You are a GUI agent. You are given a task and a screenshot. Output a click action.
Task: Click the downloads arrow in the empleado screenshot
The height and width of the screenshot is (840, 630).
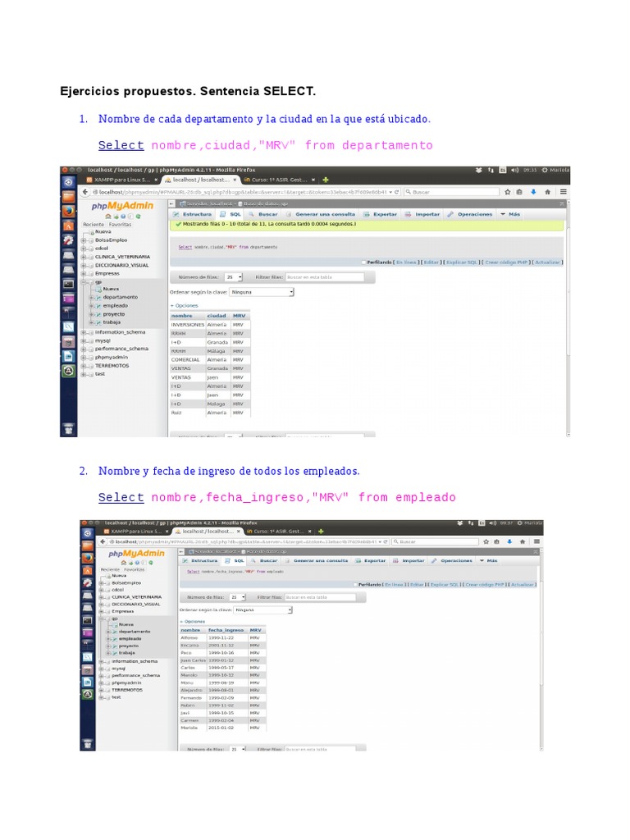(x=509, y=541)
